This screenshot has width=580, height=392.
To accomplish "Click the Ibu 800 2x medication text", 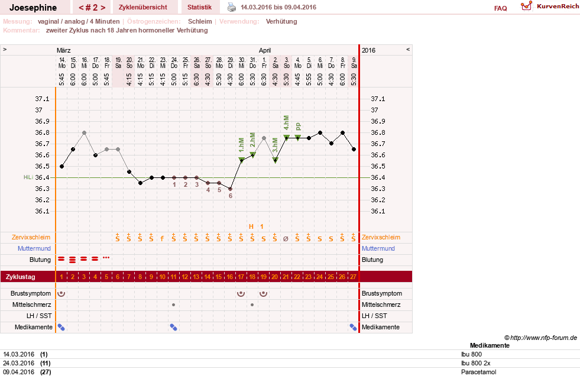I will click(476, 363).
